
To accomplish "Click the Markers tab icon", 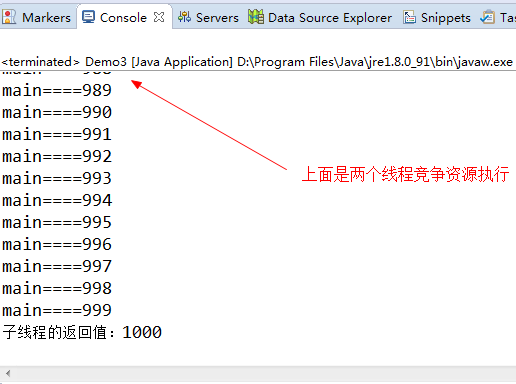I will [9, 17].
